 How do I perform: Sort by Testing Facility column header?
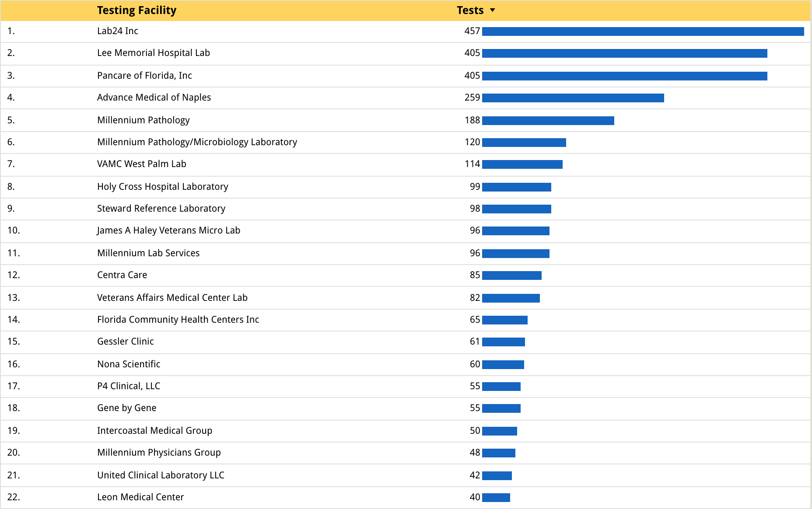tap(136, 10)
